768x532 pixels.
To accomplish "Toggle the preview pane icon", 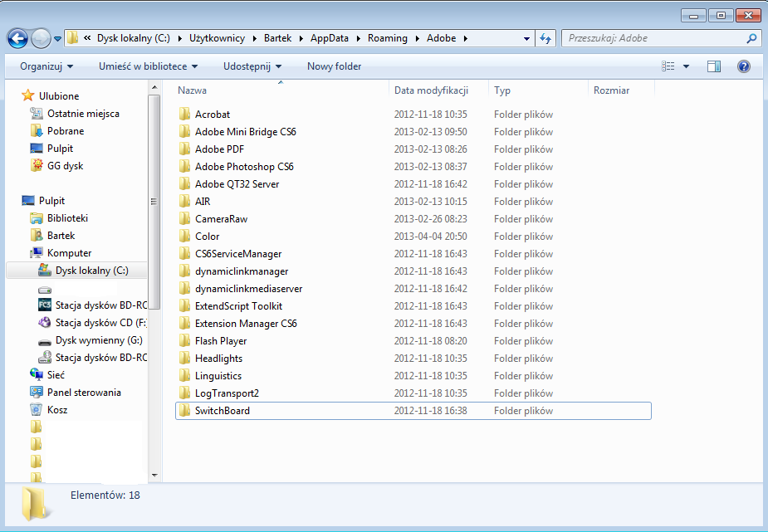I will (714, 66).
